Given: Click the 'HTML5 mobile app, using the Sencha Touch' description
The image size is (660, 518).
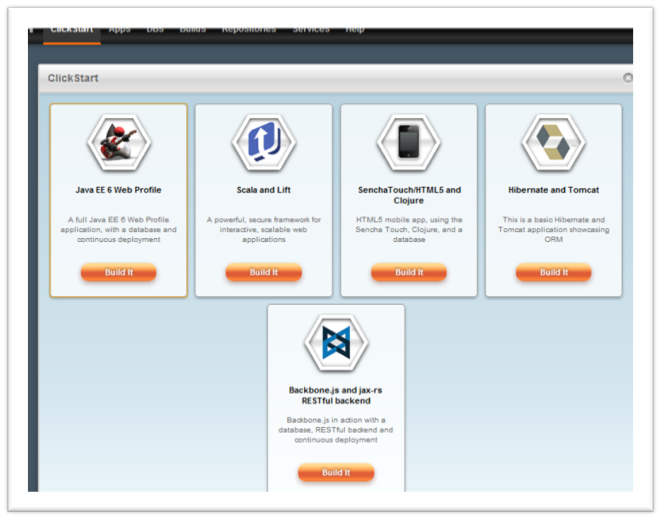Looking at the screenshot, I should click(409, 229).
